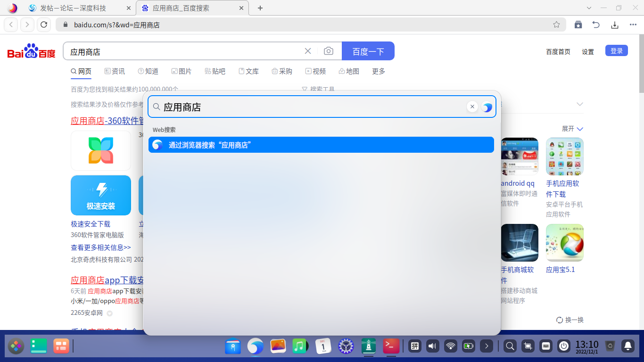Open the music player from the dock
Screen dimensions: 644x362
pos(300,346)
